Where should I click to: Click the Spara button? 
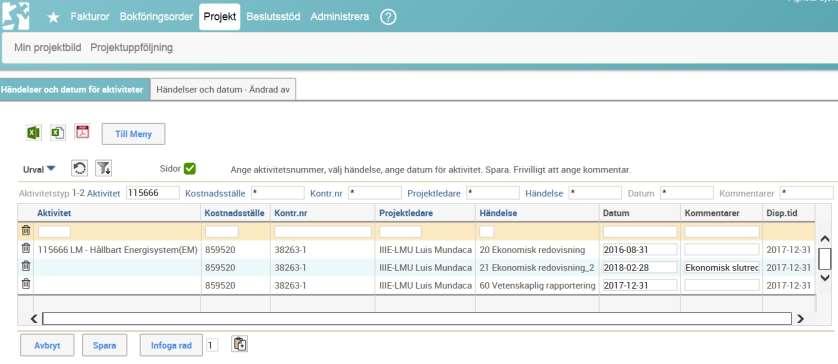(x=104, y=345)
